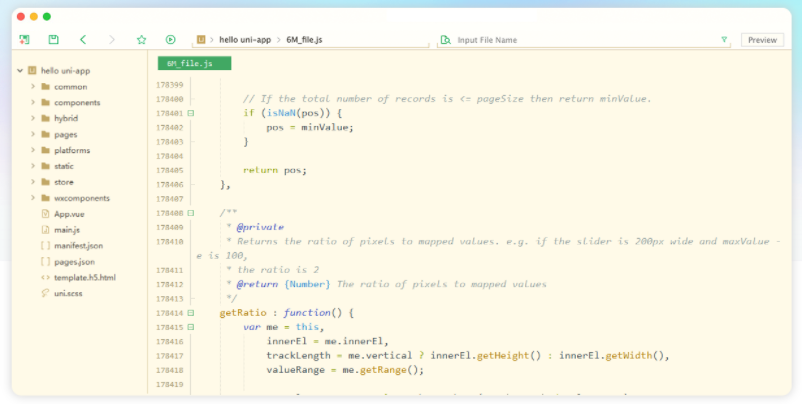This screenshot has height=404, width=802.
Task: Toggle code fold at line 178408
Action: point(190,213)
